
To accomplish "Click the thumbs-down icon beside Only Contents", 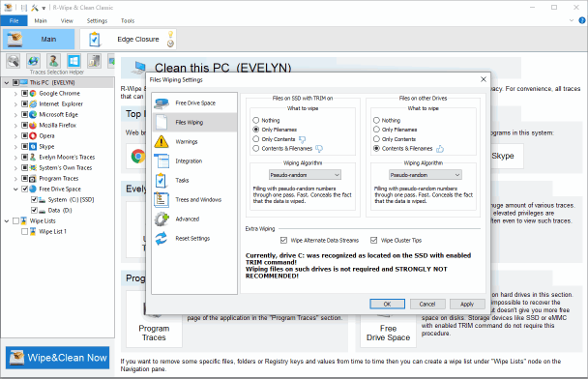I will 303,139.
